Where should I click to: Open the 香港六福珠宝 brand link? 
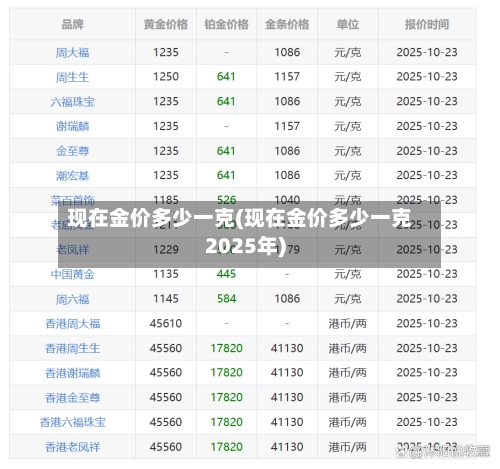72,422
